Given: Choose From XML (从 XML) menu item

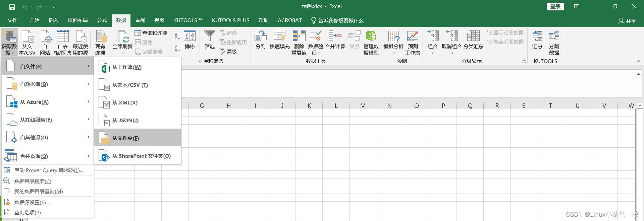Looking at the screenshot, I should pos(138,102).
